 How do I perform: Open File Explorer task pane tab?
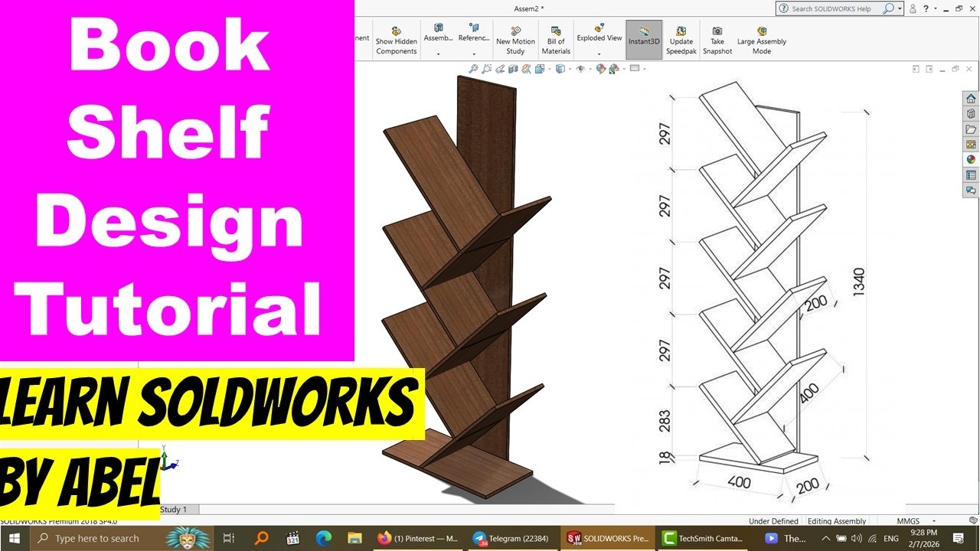coord(971,129)
